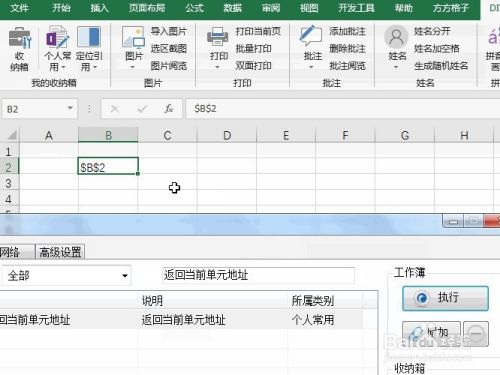Image resolution: width=500 pixels, height=375 pixels.
Task: Open the 文件 ribbon tab
Action: tap(19, 8)
